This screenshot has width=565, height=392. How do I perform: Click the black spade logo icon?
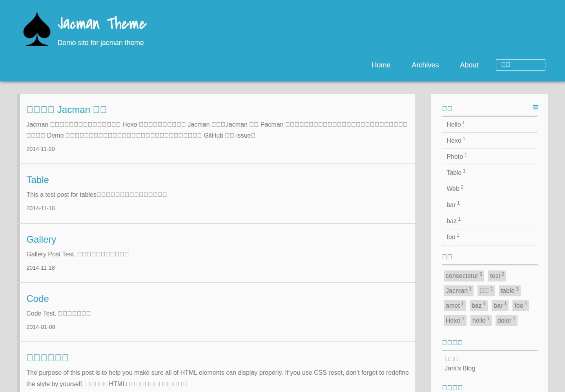(37, 29)
